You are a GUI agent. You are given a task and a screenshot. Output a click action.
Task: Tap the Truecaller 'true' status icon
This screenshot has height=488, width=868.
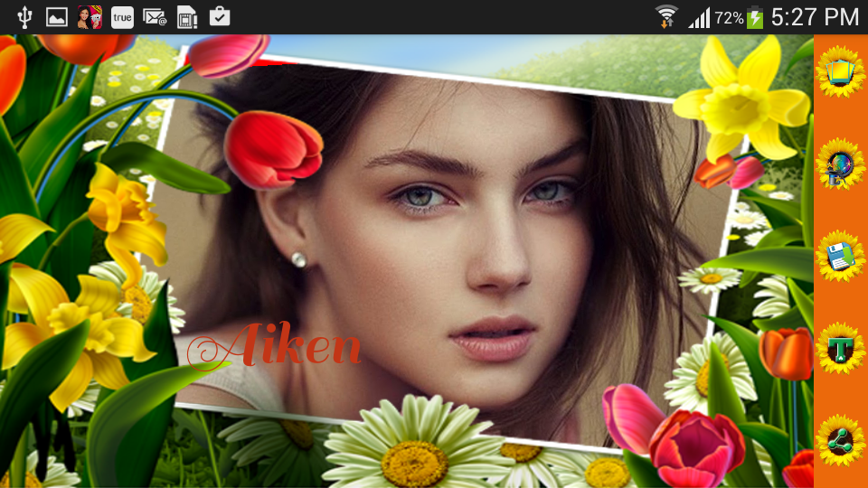click(x=122, y=16)
